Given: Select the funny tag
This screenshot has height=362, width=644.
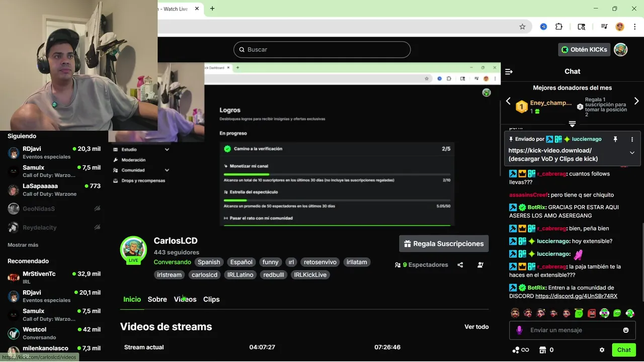Looking at the screenshot, I should [x=270, y=262].
